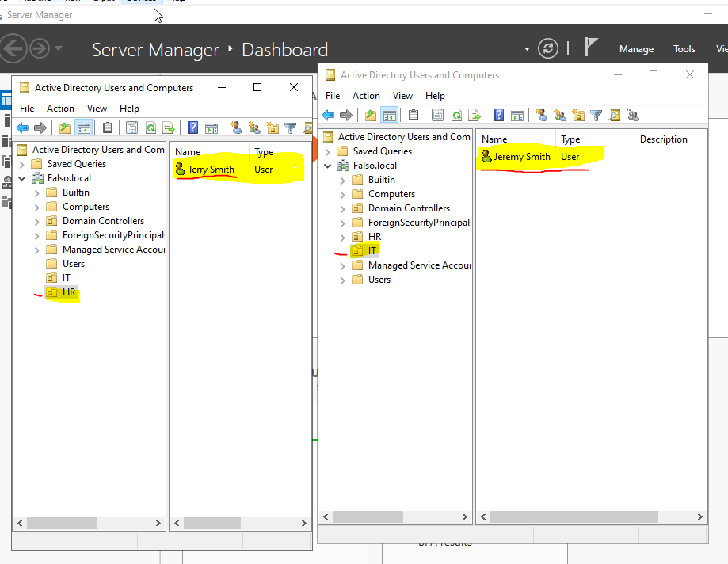Click Help question mark in right ADUC window
This screenshot has height=564, width=728.
498,115
